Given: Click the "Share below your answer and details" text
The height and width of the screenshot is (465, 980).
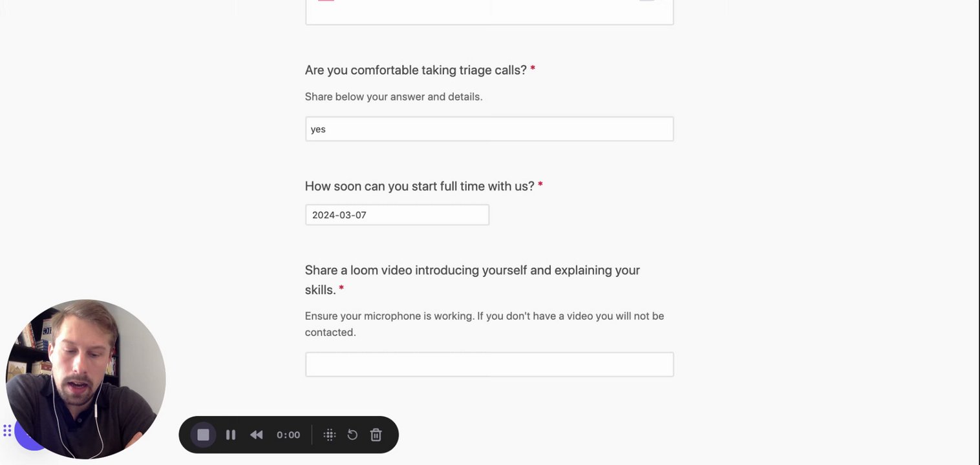Looking at the screenshot, I should (394, 97).
